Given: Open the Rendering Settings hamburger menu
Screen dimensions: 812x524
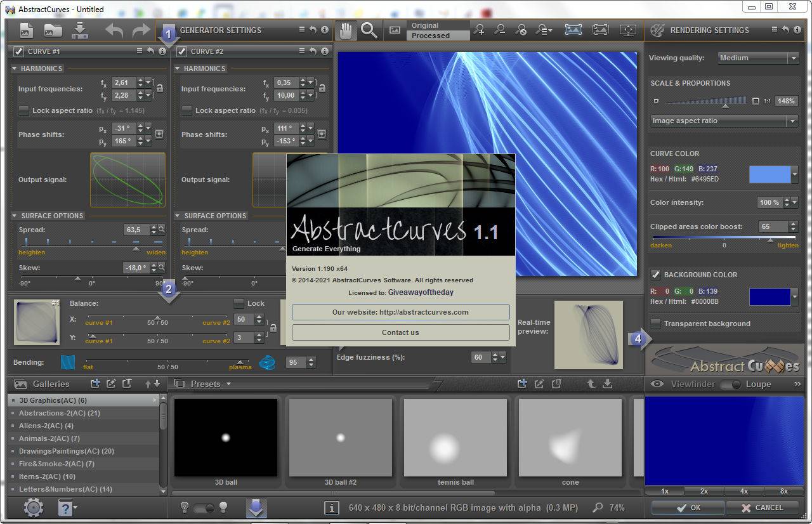Looking at the screenshot, I should coord(775,30).
